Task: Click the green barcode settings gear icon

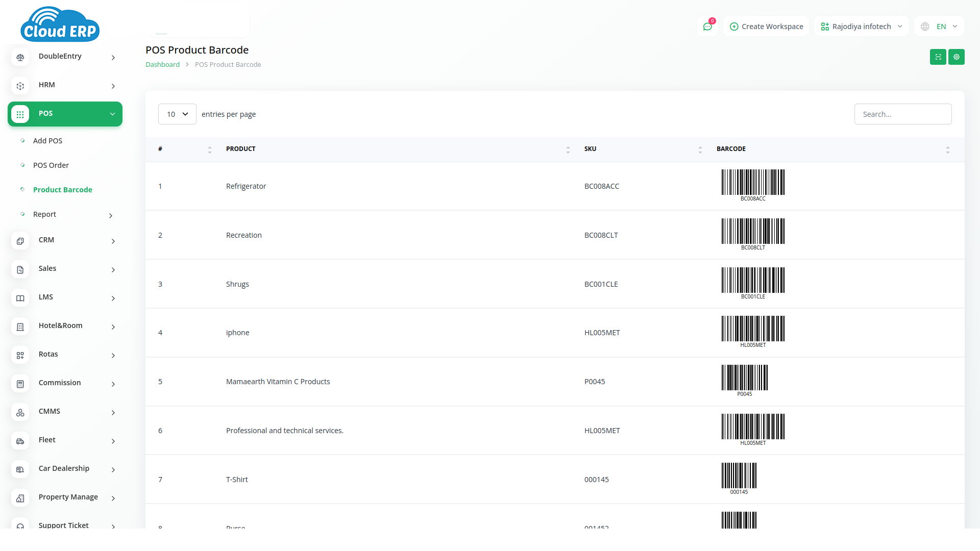Action: click(x=956, y=57)
